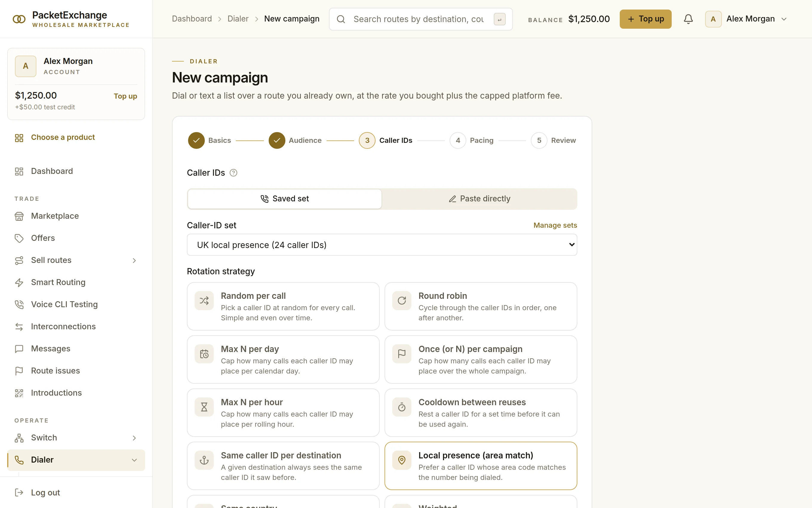Select Local presence (area match) strategy

(x=481, y=466)
